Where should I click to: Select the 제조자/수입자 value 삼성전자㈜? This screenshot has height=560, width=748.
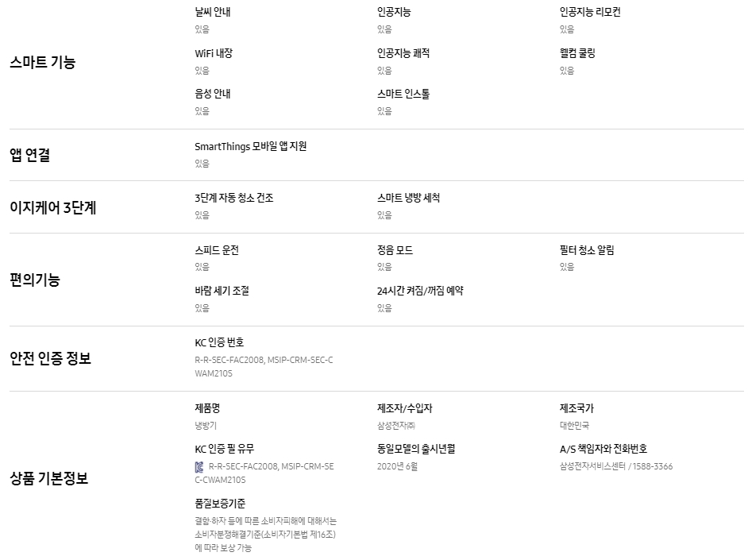[396, 426]
